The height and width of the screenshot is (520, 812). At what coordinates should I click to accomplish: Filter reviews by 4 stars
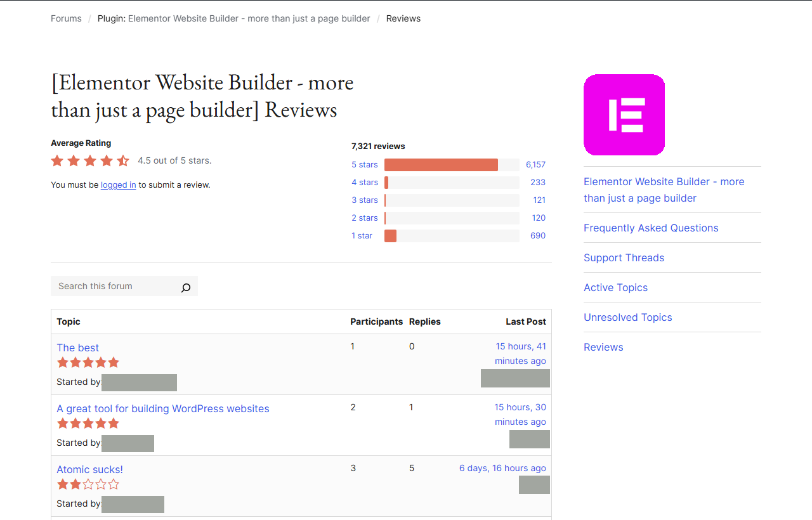365,182
